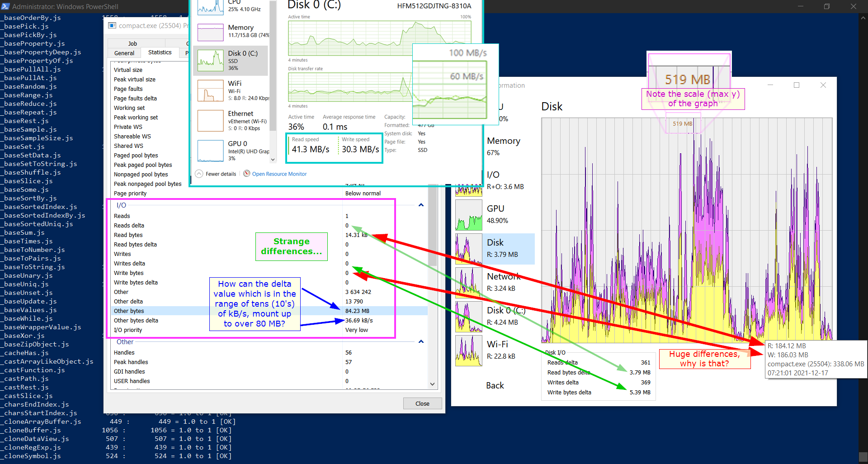Click the compact.exe properties window icon
This screenshot has height=464, width=868.
tap(112, 25)
